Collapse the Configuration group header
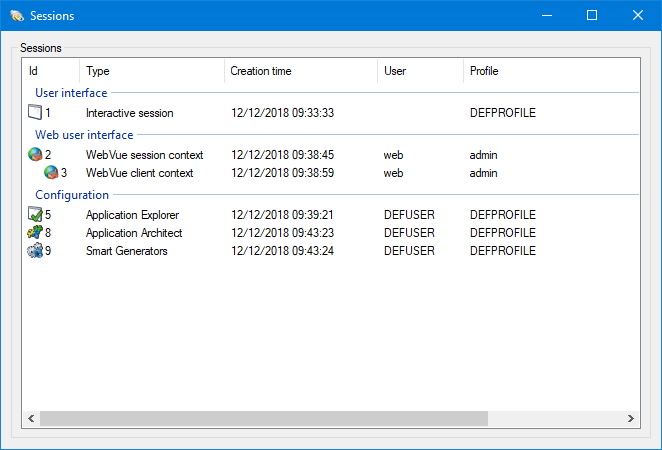662x450 pixels. coord(72,195)
